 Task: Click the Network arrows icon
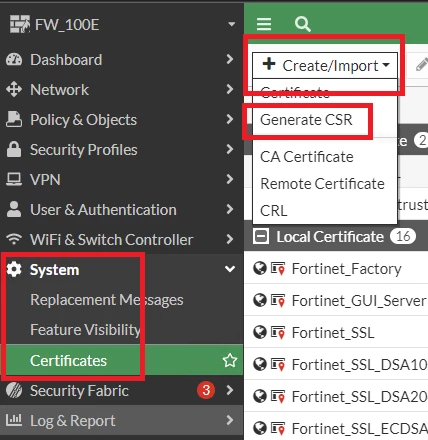(x=14, y=90)
